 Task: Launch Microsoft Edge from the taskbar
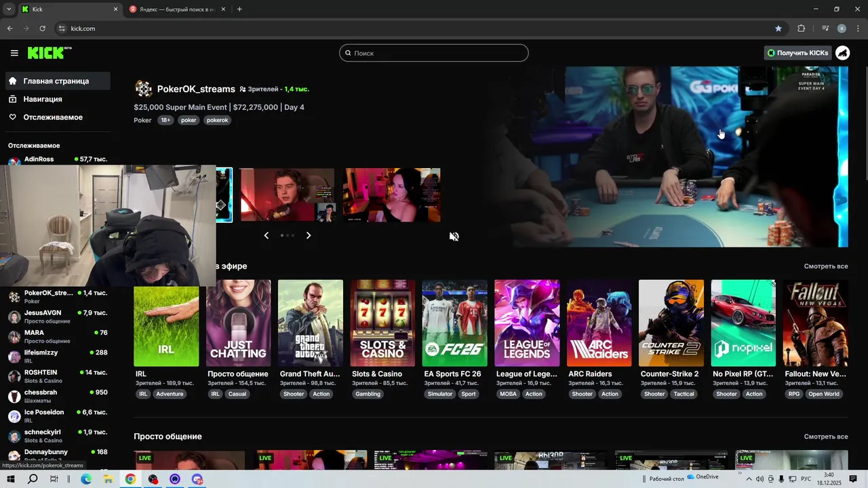tap(86, 479)
